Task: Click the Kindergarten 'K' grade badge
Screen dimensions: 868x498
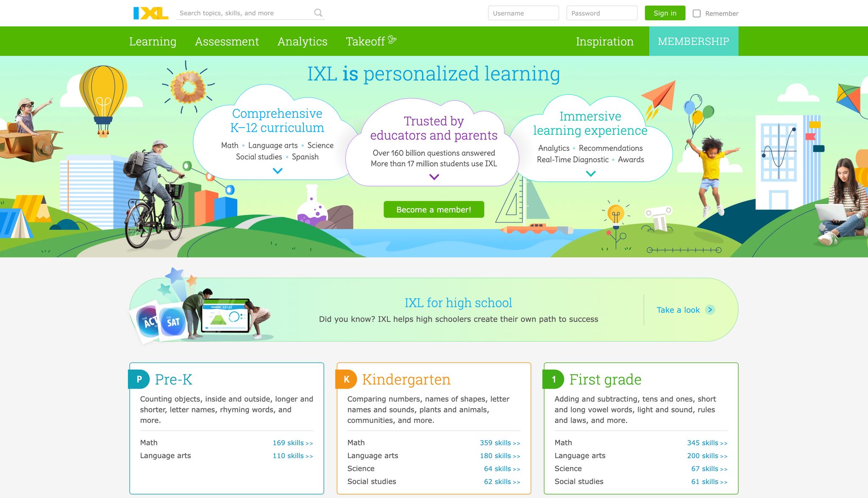Action: [x=346, y=379]
